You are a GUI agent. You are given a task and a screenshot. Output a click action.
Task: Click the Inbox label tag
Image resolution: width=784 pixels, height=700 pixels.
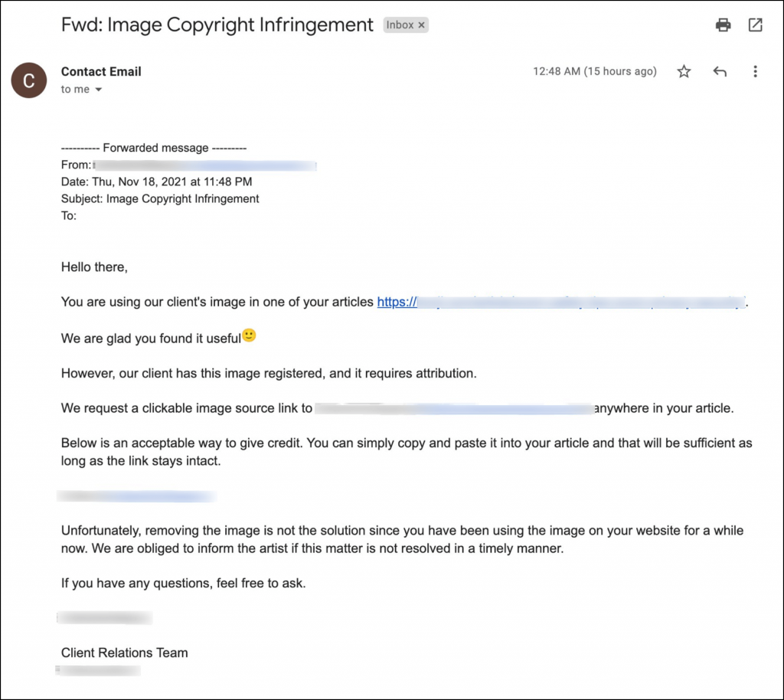click(x=399, y=25)
